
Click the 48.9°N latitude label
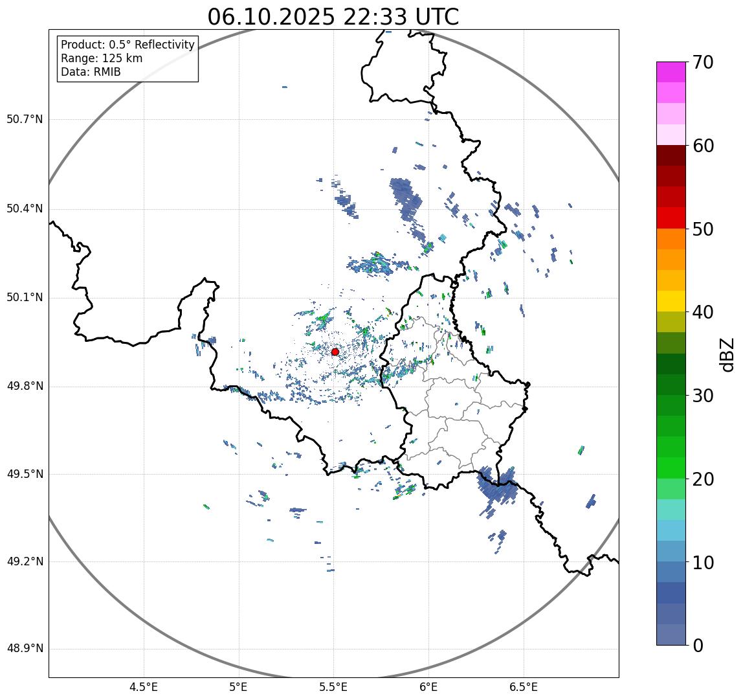click(25, 649)
